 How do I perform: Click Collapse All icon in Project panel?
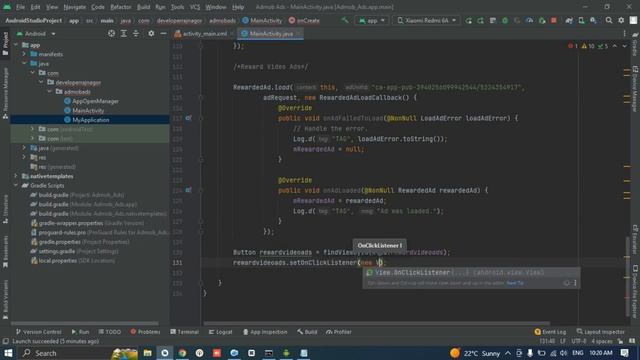(136, 33)
